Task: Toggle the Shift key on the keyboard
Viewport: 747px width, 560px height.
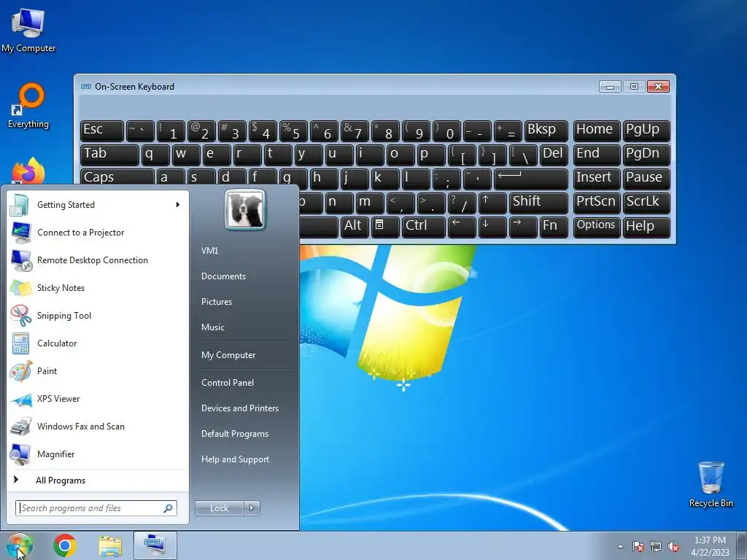Action: tap(538, 203)
